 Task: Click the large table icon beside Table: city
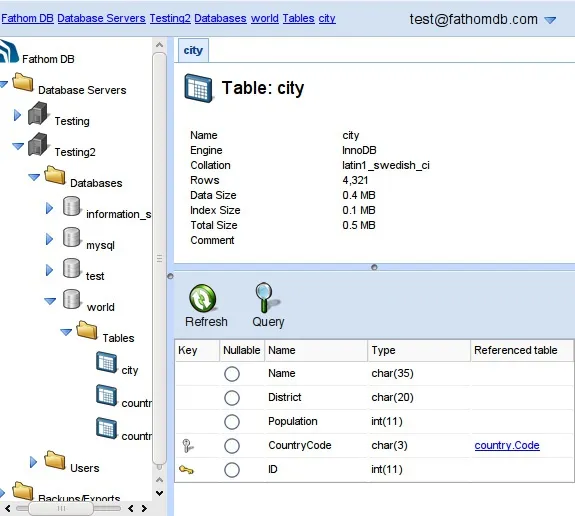[x=198, y=88]
